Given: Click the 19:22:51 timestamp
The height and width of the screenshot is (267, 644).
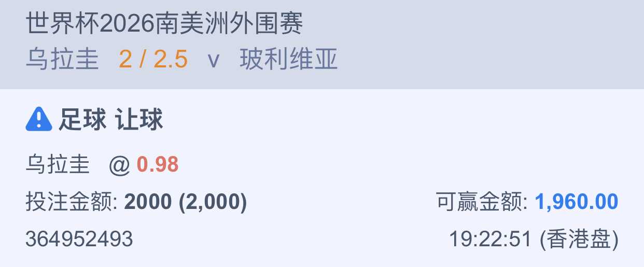Looking at the screenshot, I should (x=491, y=239).
